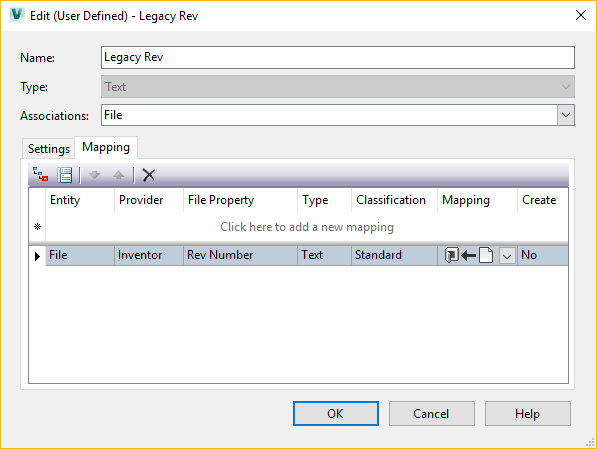Confirm changes with OK button
The width and height of the screenshot is (597, 449).
(336, 414)
